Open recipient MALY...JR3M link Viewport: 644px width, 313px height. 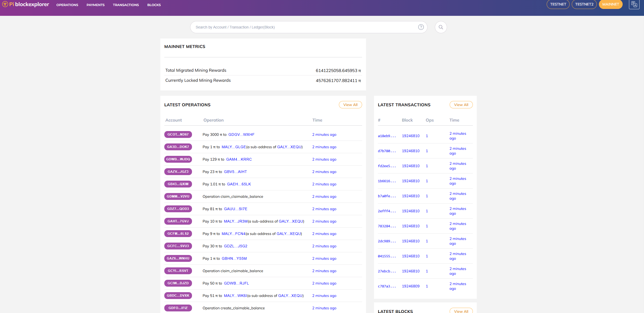click(x=236, y=221)
